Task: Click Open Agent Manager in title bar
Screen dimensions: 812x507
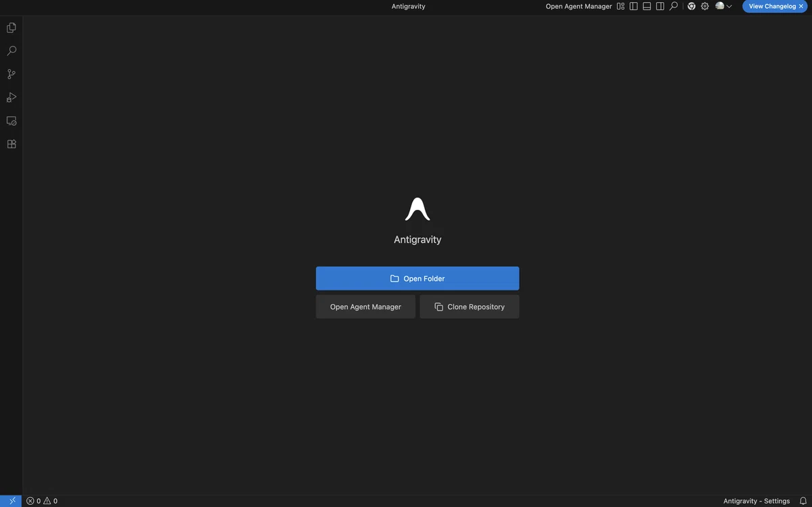Action: tap(579, 6)
